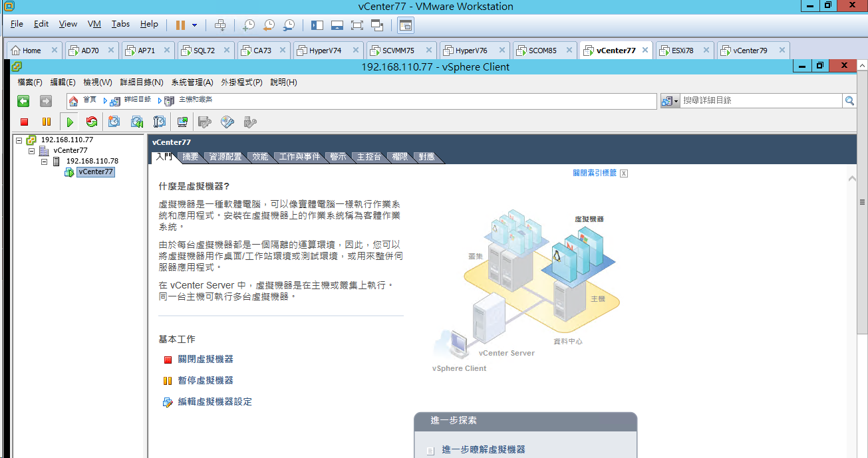Image resolution: width=868 pixels, height=458 pixels.
Task: Take a snapshot using the vSphere toolbar icon
Action: [114, 122]
